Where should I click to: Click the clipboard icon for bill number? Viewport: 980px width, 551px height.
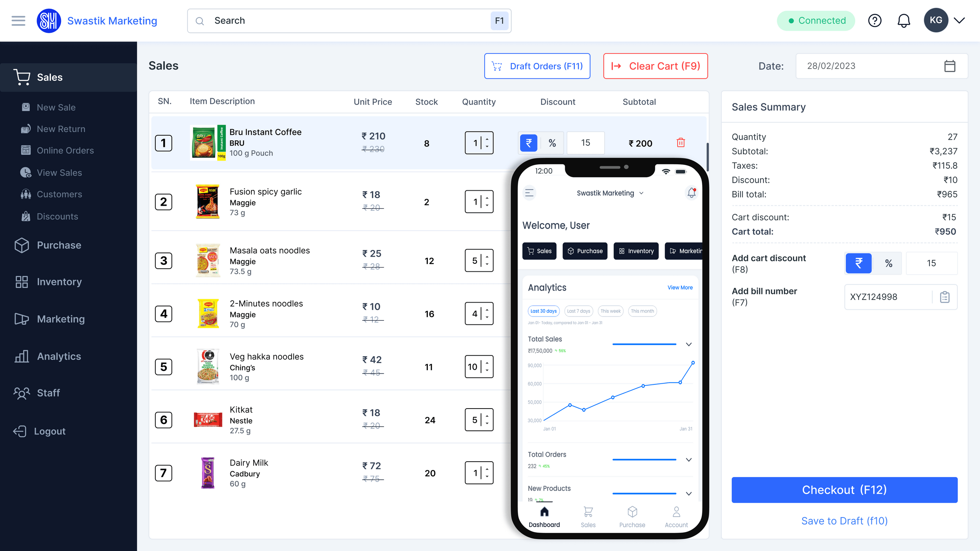click(x=945, y=297)
